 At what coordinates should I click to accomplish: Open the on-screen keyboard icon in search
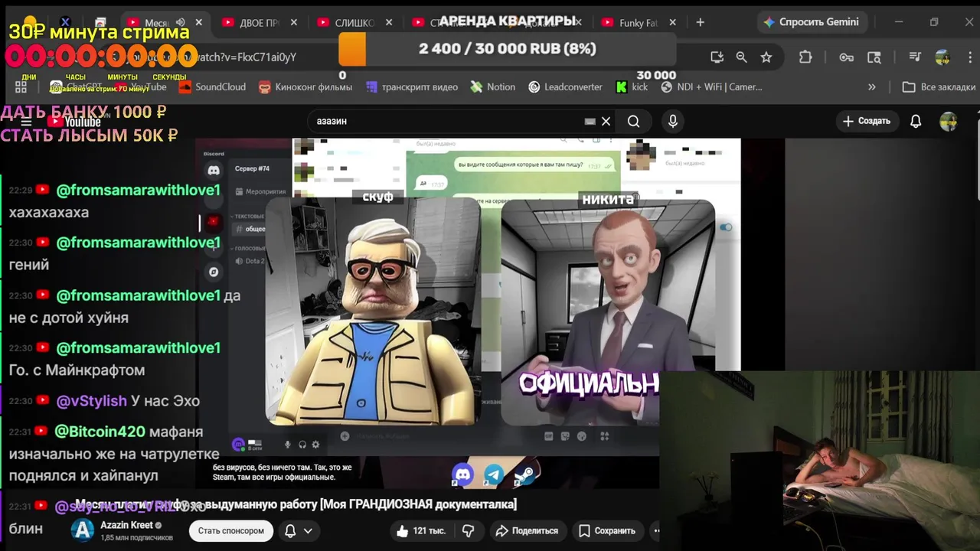pos(590,121)
